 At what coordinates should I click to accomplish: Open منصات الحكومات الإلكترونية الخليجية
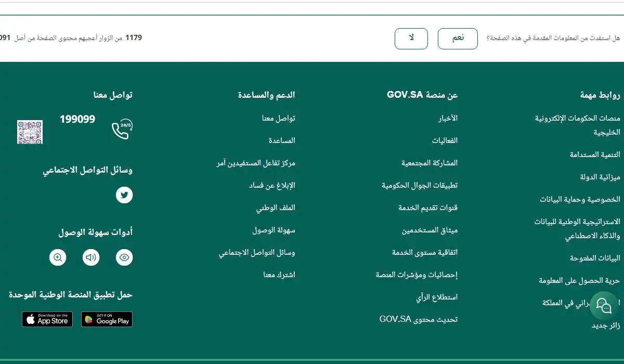click(578, 125)
